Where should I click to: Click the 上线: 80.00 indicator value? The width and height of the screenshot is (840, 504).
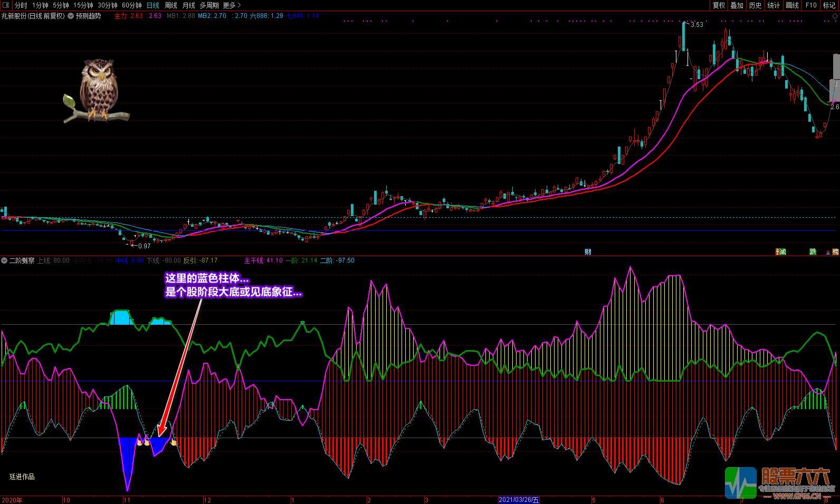(53, 260)
